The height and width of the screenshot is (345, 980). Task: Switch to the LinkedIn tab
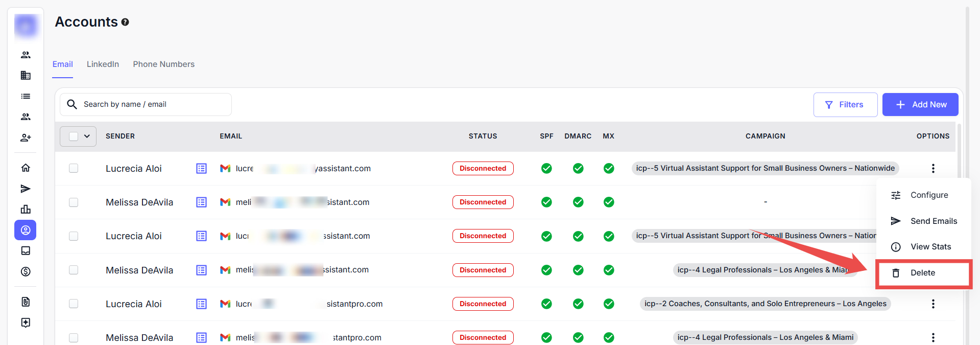pyautogui.click(x=103, y=64)
